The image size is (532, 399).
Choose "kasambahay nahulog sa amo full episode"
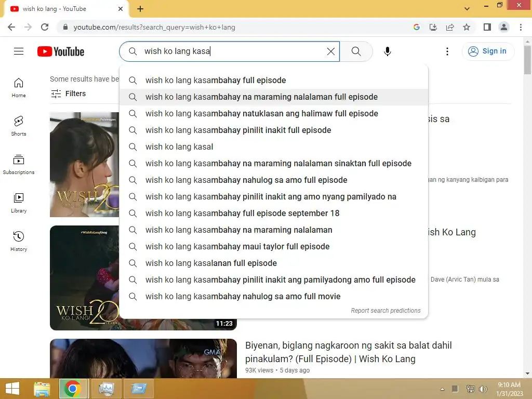274,180
